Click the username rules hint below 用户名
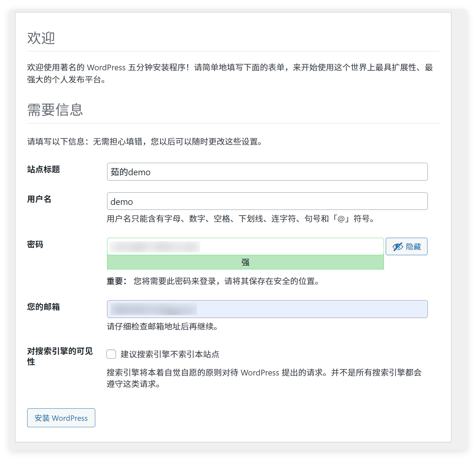476x459 pixels. point(242,218)
